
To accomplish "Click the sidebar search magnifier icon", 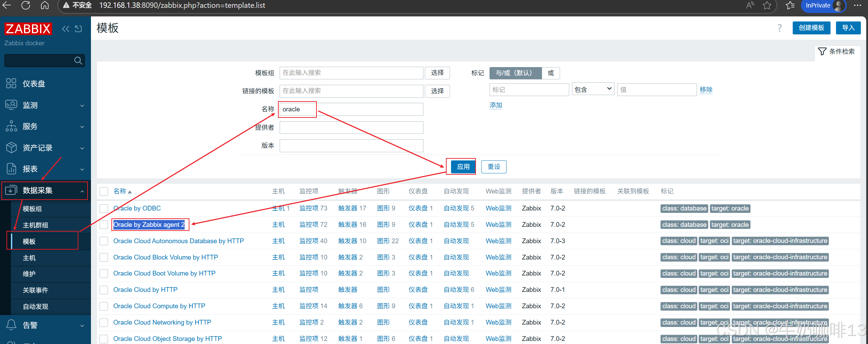I will 78,61.
